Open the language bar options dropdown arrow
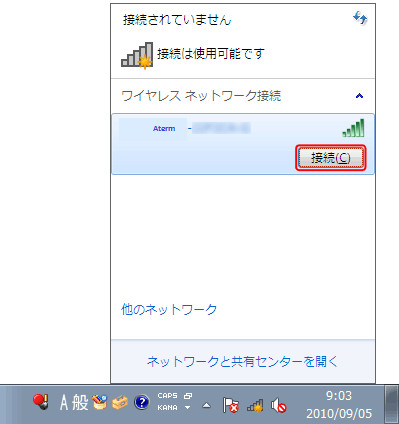Viewport: 399px width, 424px height. tap(187, 408)
